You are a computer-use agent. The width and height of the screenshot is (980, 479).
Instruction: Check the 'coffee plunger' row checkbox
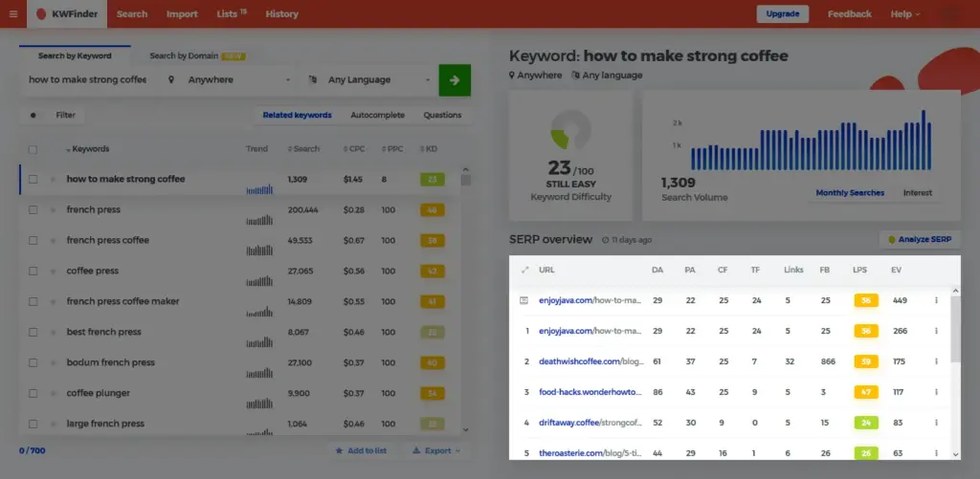click(x=33, y=394)
